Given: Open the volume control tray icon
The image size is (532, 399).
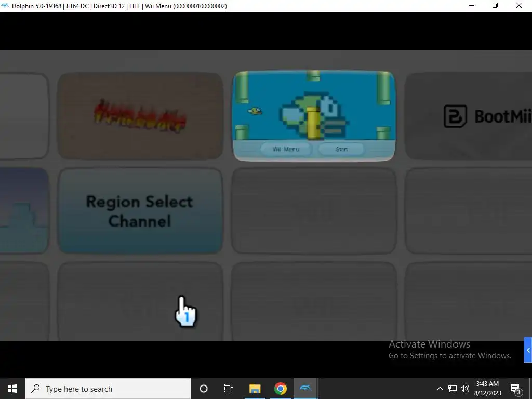Looking at the screenshot, I should pyautogui.click(x=465, y=389).
